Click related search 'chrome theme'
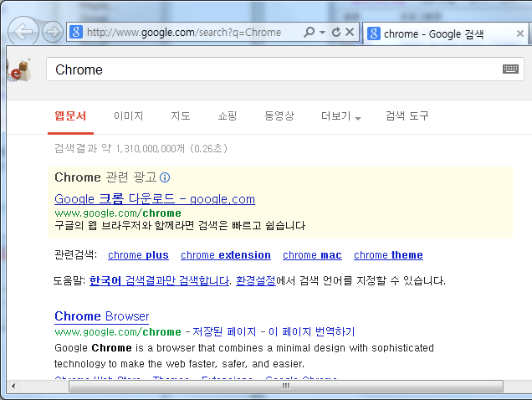The height and width of the screenshot is (400, 532). (x=388, y=255)
